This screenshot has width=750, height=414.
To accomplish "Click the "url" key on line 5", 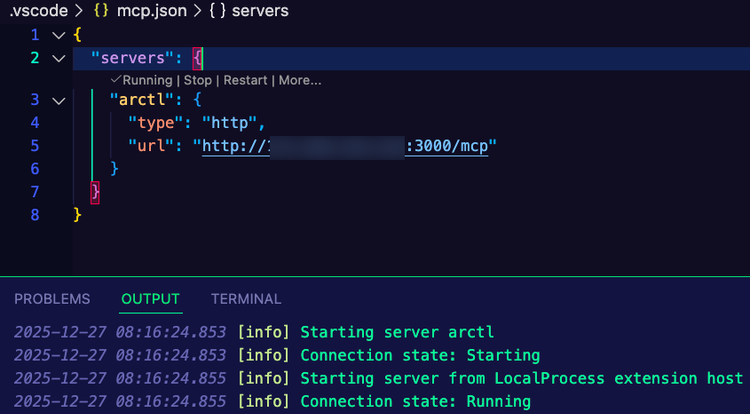I will (151, 145).
